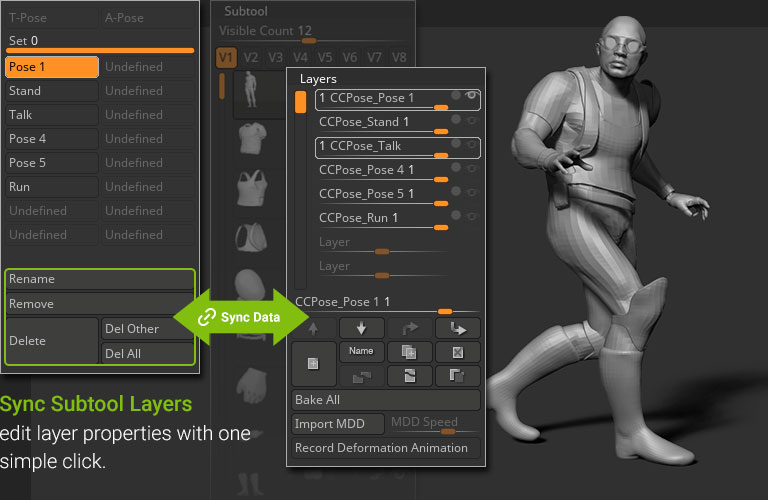Click the invert layer icon

(x=410, y=376)
